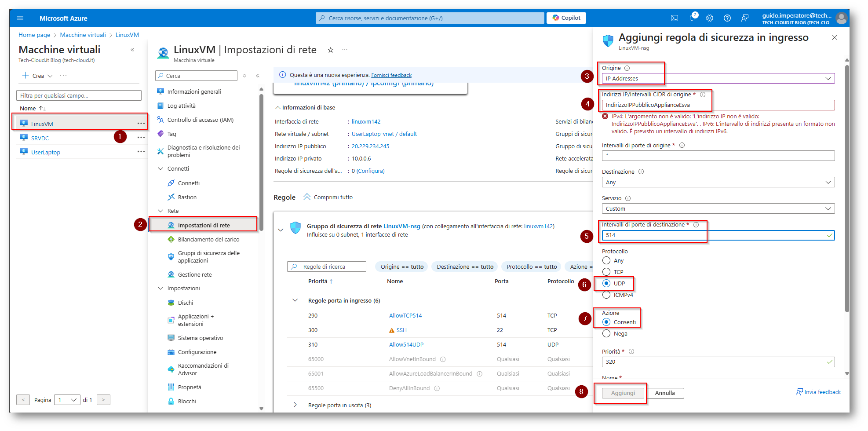The width and height of the screenshot is (868, 431).
Task: Click the help question mark icon
Action: click(x=727, y=18)
